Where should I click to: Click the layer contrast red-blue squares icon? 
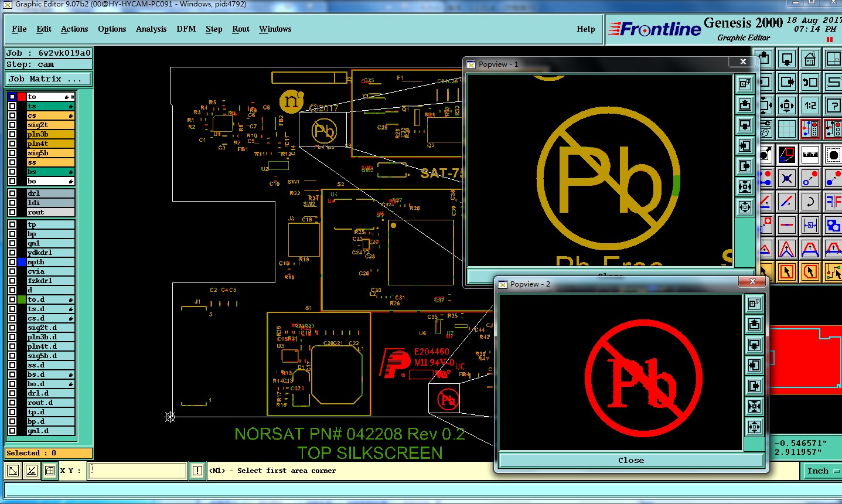pos(787,155)
